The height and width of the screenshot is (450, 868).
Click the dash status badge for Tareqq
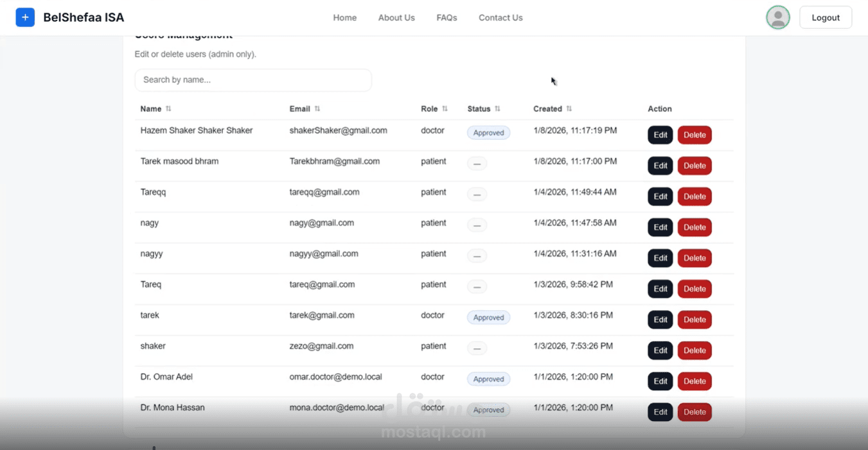coord(477,195)
